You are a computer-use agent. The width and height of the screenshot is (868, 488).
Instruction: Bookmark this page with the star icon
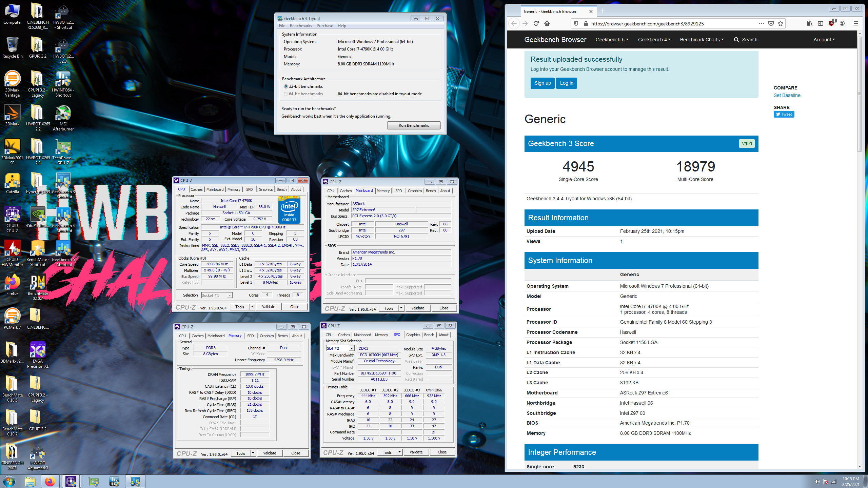coord(781,23)
